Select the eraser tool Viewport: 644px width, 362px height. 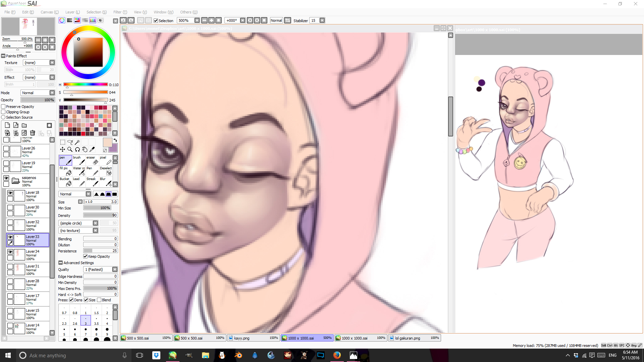pyautogui.click(x=92, y=161)
